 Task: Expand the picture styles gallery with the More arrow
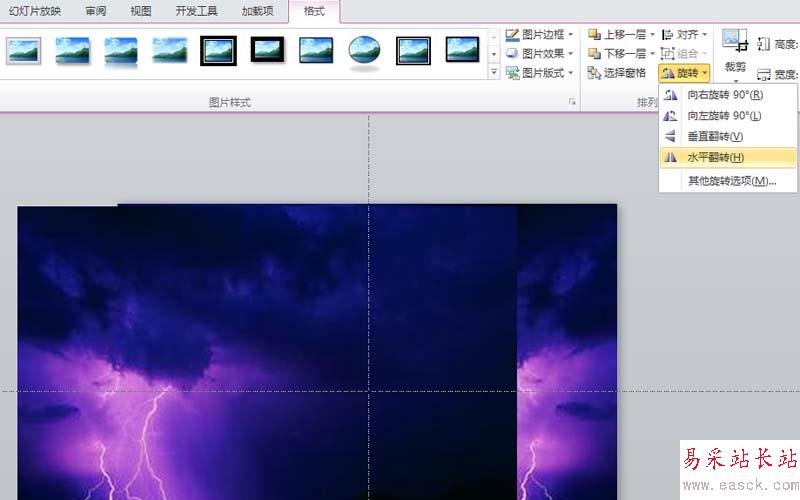pyautogui.click(x=493, y=72)
